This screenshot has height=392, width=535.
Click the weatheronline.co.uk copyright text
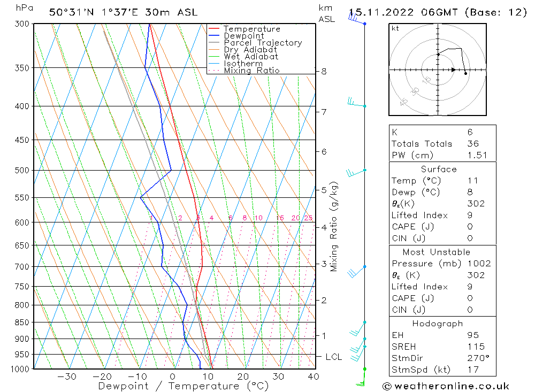tap(446, 386)
